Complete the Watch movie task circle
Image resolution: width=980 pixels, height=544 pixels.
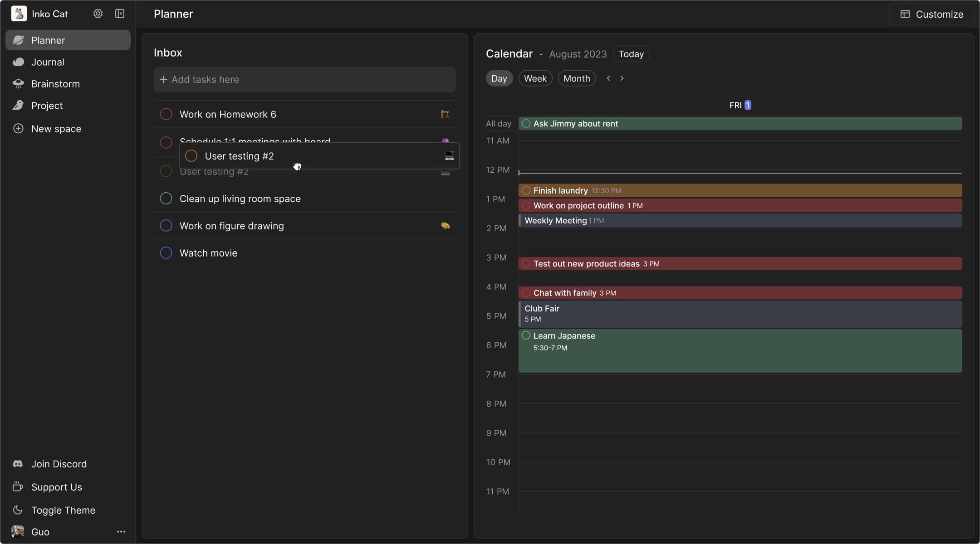[x=166, y=253]
